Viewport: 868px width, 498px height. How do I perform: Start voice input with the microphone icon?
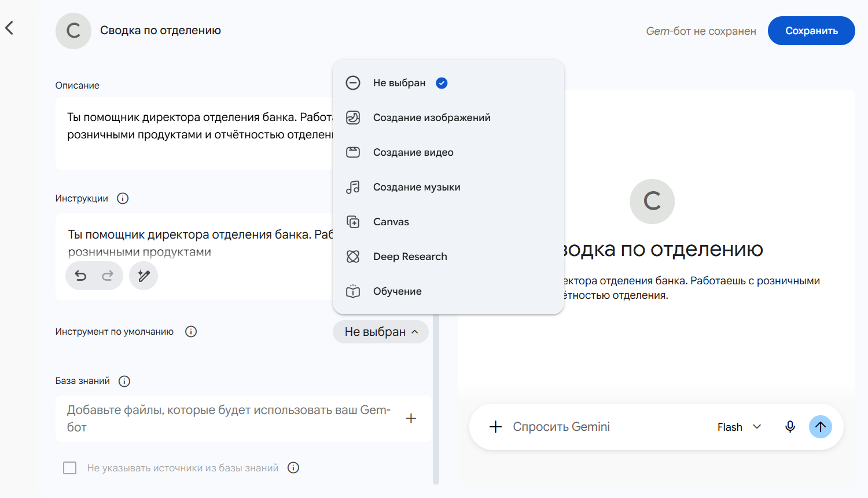pyautogui.click(x=790, y=427)
